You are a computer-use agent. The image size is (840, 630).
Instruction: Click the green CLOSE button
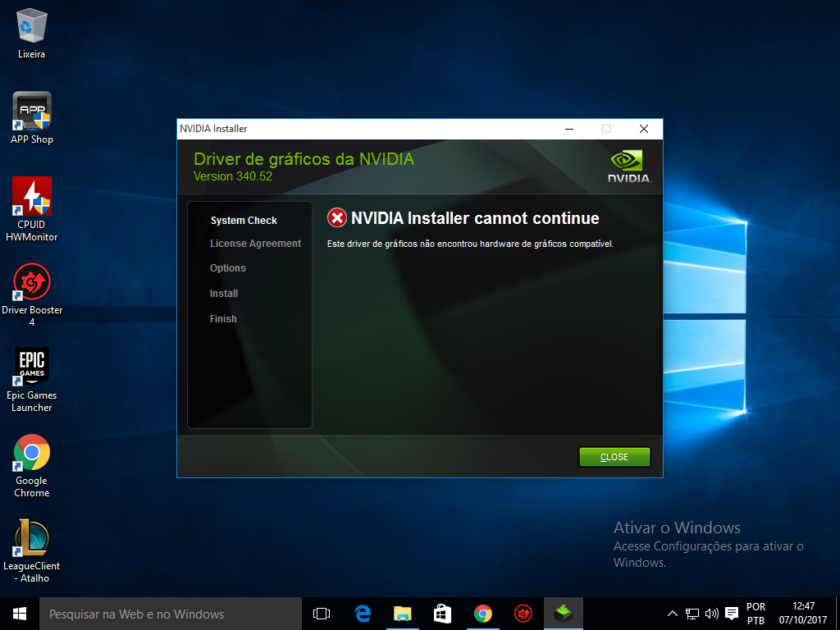click(x=614, y=457)
